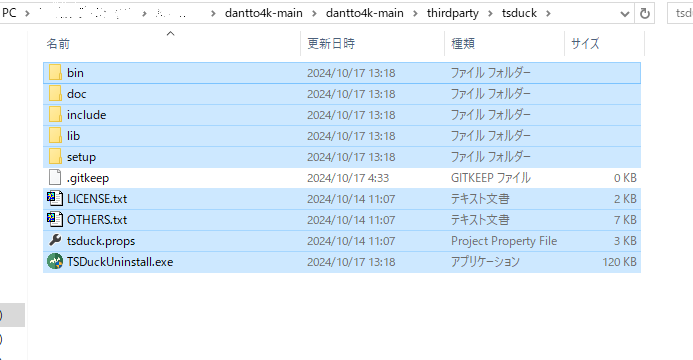The image size is (693, 360).
Task: Select the setup folder icon
Action: pos(55,157)
